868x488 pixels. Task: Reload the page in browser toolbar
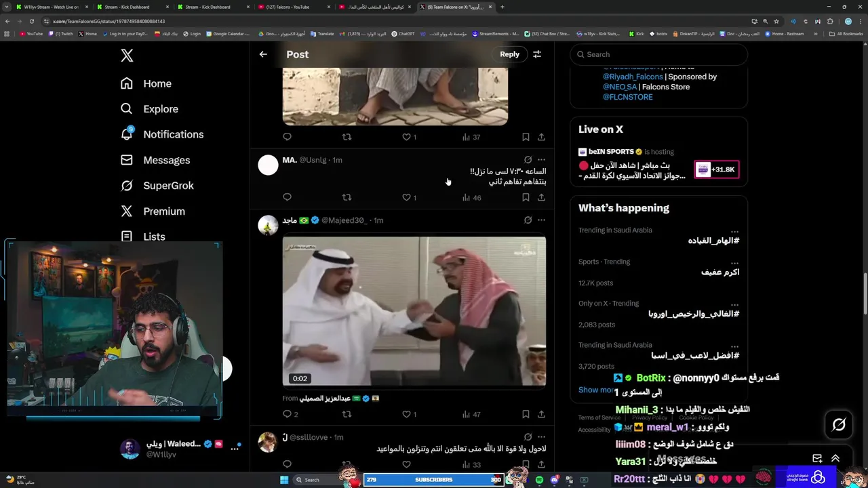(x=31, y=21)
